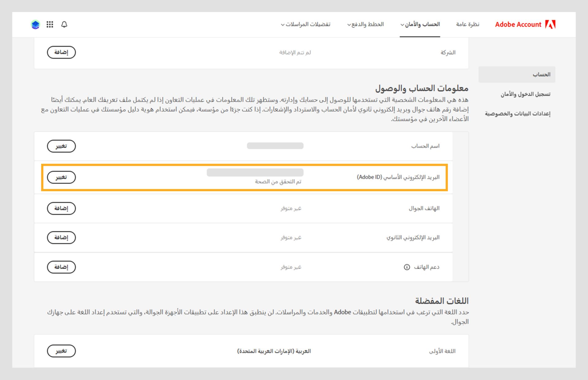The width and height of the screenshot is (588, 380).
Task: Expand the الحساب والأمان dropdown menu
Action: (x=420, y=25)
